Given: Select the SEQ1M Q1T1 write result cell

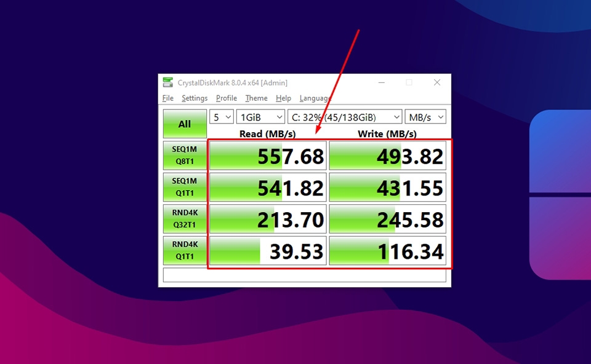Looking at the screenshot, I should (x=388, y=187).
